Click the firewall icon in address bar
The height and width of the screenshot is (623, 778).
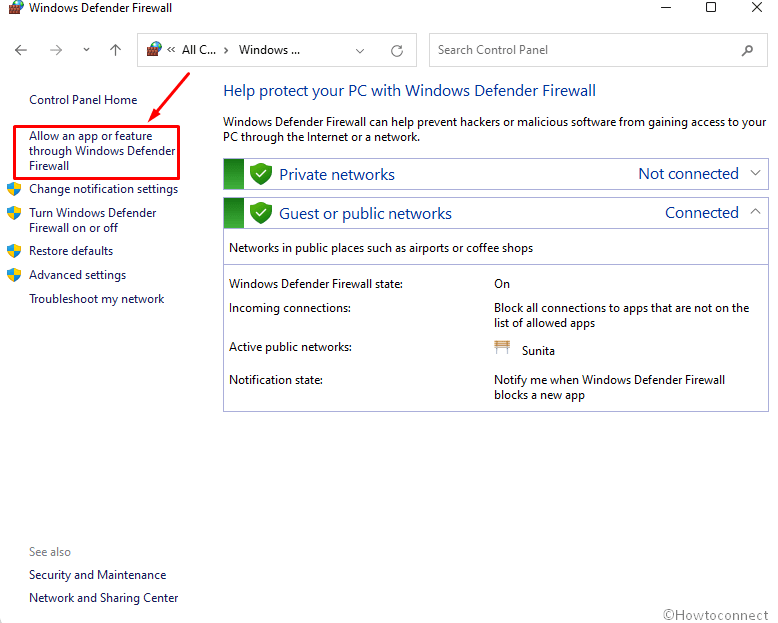click(x=154, y=50)
